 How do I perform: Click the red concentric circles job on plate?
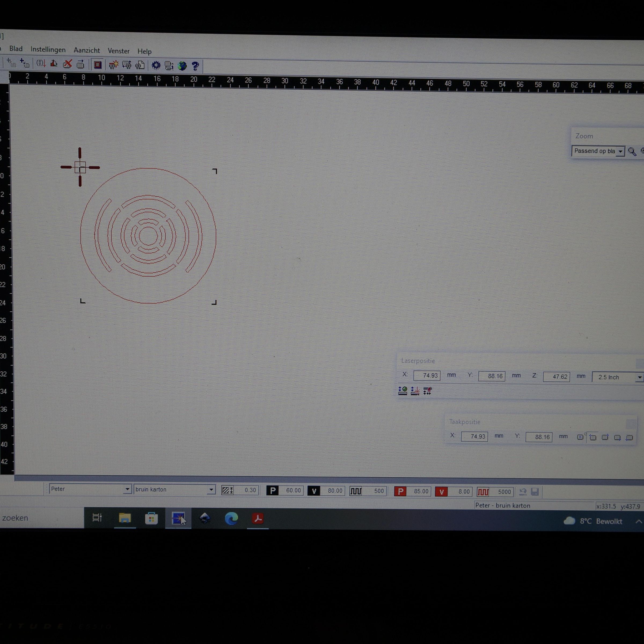(x=148, y=236)
